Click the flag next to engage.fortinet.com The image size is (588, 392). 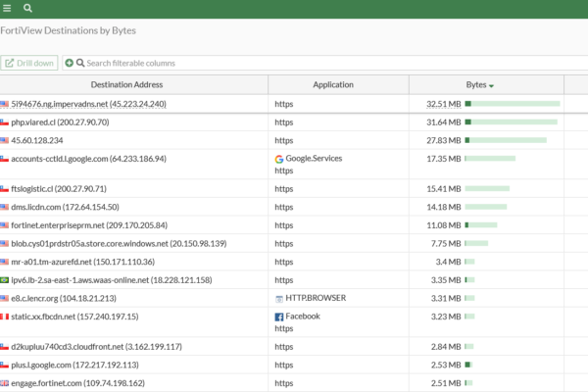coord(5,383)
